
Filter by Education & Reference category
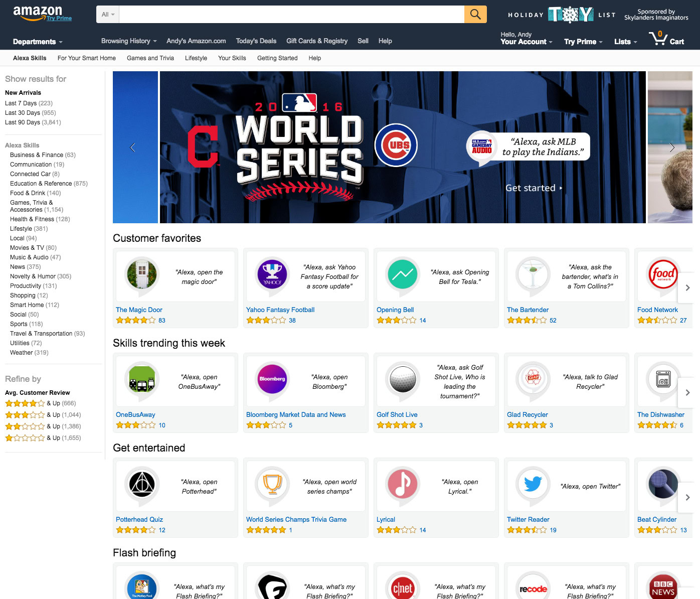49,184
